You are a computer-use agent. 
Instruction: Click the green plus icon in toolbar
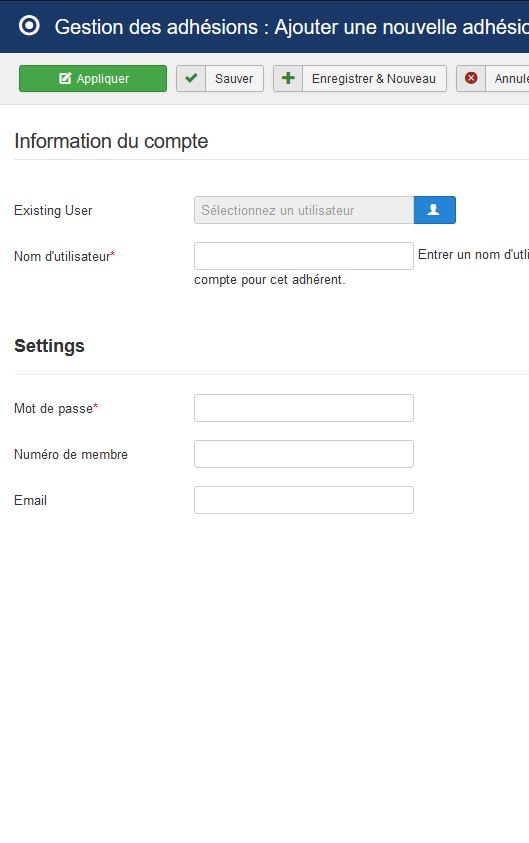288,78
